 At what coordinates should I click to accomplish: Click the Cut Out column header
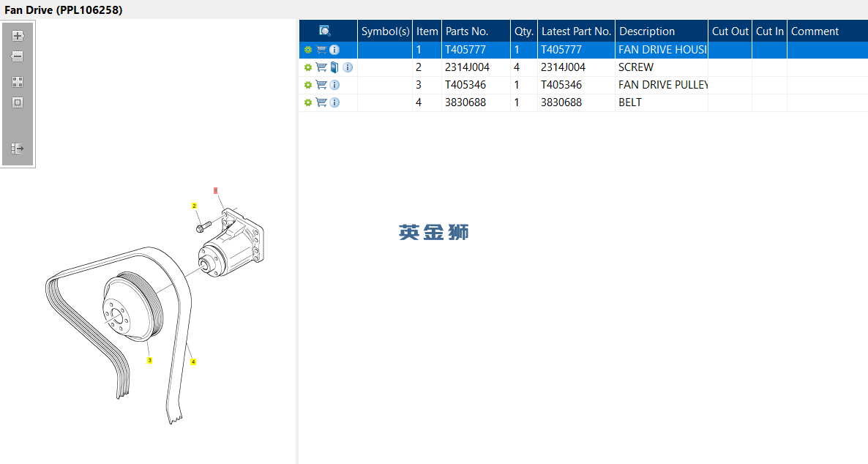pos(730,31)
